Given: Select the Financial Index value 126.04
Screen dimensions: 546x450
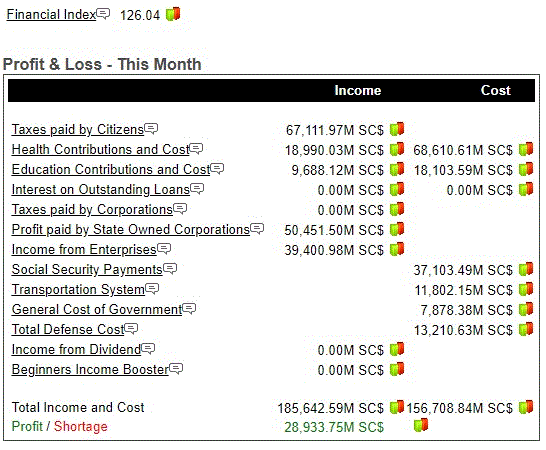Looking at the screenshot, I should click(140, 15).
